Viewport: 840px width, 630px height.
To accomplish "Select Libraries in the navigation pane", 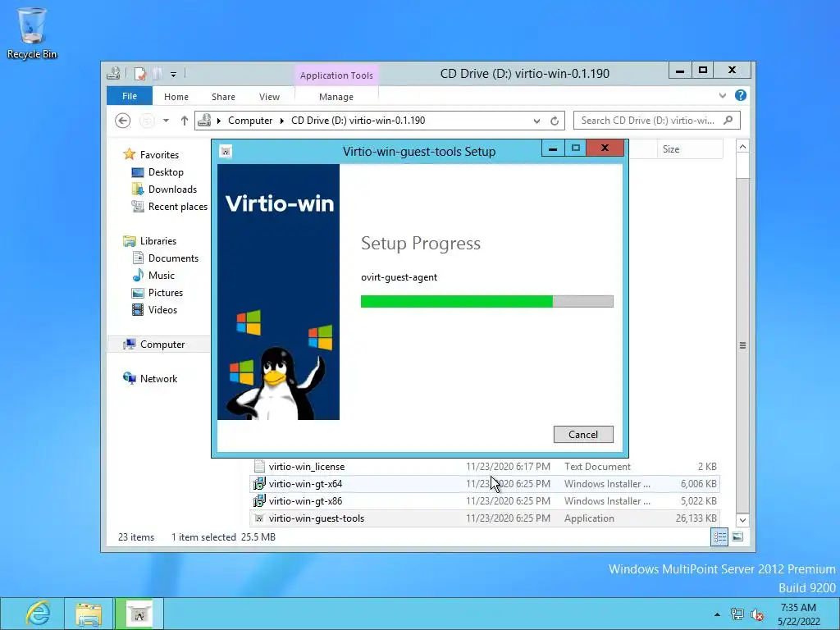I will click(158, 241).
